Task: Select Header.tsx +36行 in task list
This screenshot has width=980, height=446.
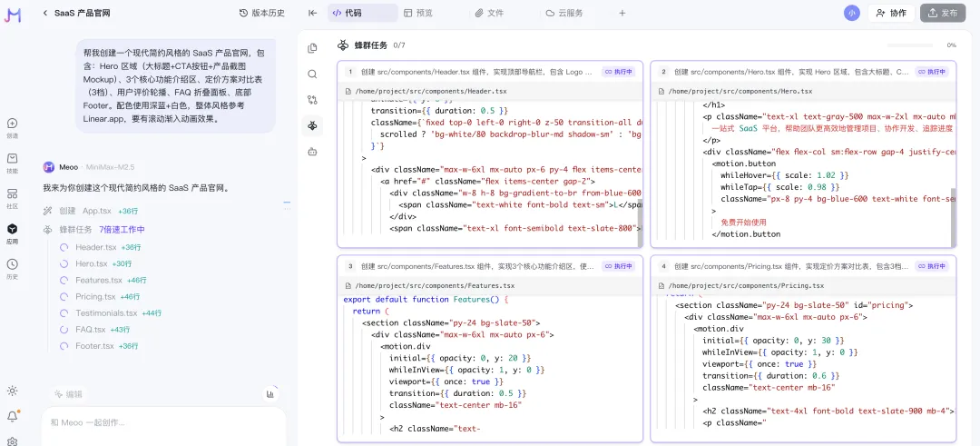Action: click(101, 247)
